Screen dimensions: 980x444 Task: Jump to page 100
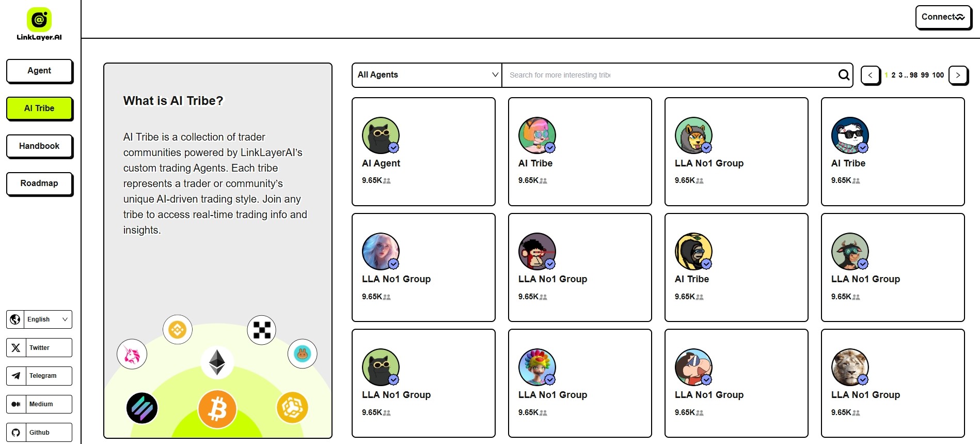coord(938,75)
